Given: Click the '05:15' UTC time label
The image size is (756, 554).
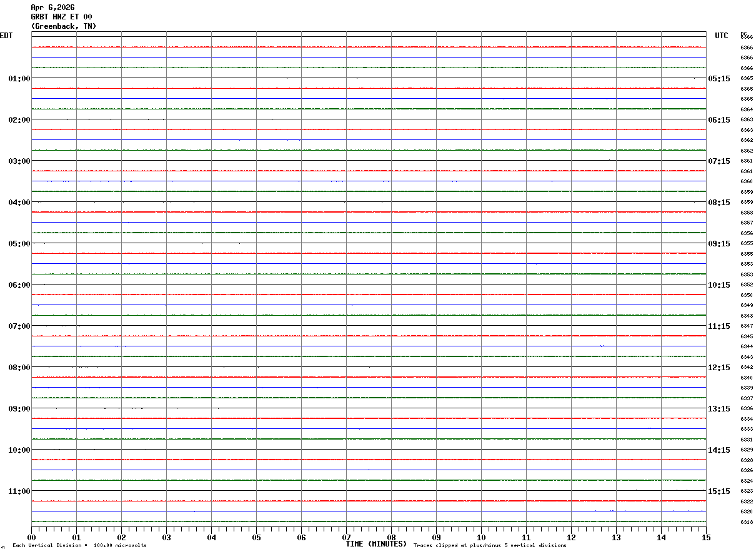Looking at the screenshot, I should pyautogui.click(x=719, y=79).
